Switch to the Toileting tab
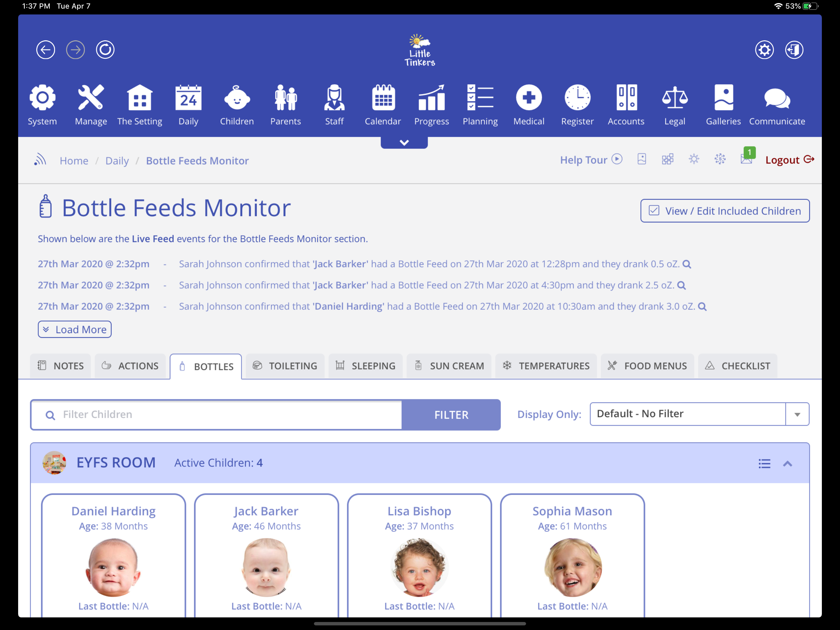Image resolution: width=840 pixels, height=630 pixels. coord(285,366)
